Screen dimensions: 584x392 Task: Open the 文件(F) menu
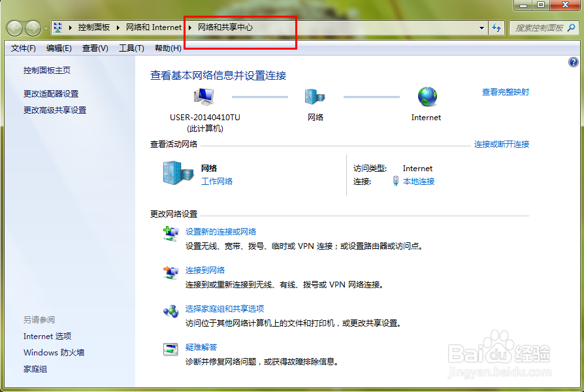pyautogui.click(x=23, y=48)
